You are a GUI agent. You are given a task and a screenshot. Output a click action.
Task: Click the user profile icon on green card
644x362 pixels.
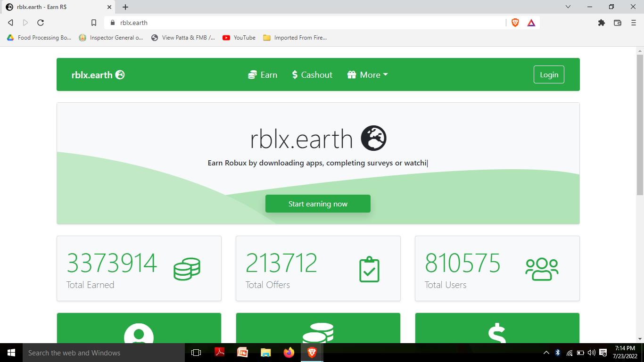pyautogui.click(x=139, y=332)
